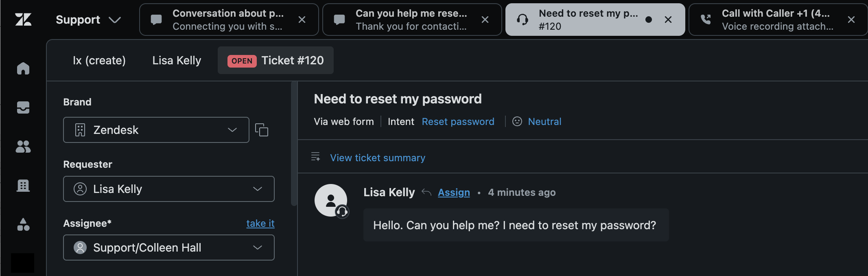This screenshot has height=276, width=868.
Task: Open the Organizations building icon
Action: [23, 186]
